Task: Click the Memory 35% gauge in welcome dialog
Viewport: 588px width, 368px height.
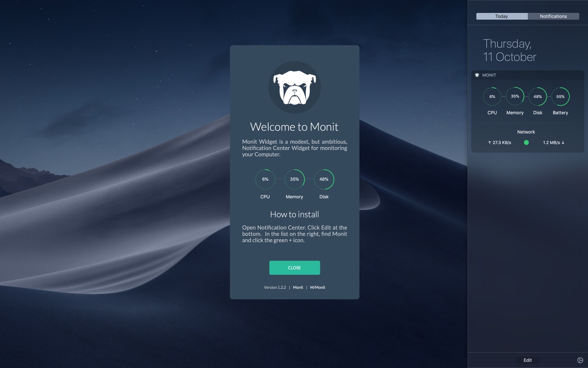Action: (x=294, y=179)
